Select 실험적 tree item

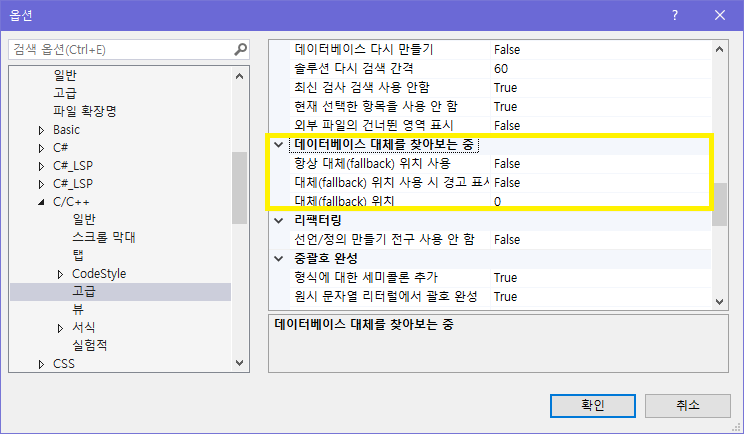point(90,346)
